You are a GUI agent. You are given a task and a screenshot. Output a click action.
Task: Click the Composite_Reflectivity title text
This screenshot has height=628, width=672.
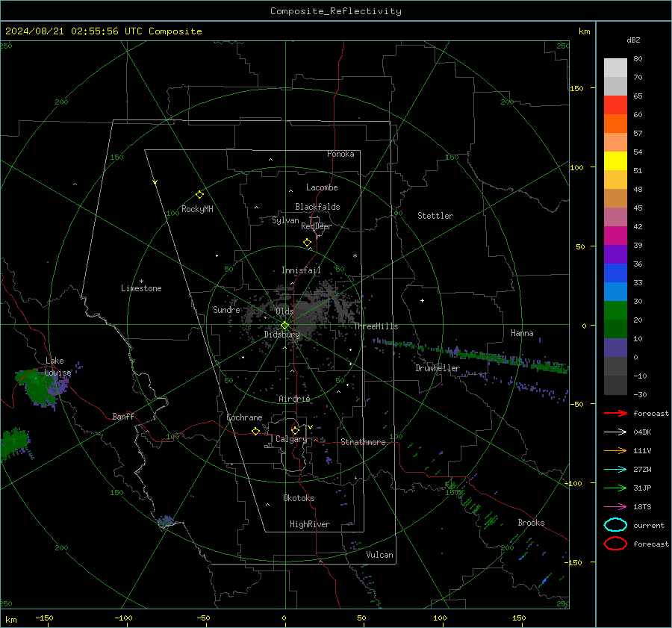click(x=335, y=11)
